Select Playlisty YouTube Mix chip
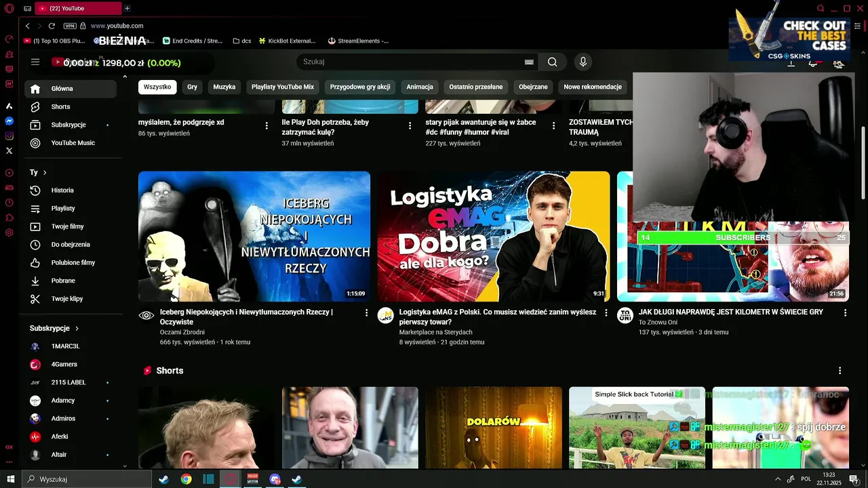 point(283,87)
